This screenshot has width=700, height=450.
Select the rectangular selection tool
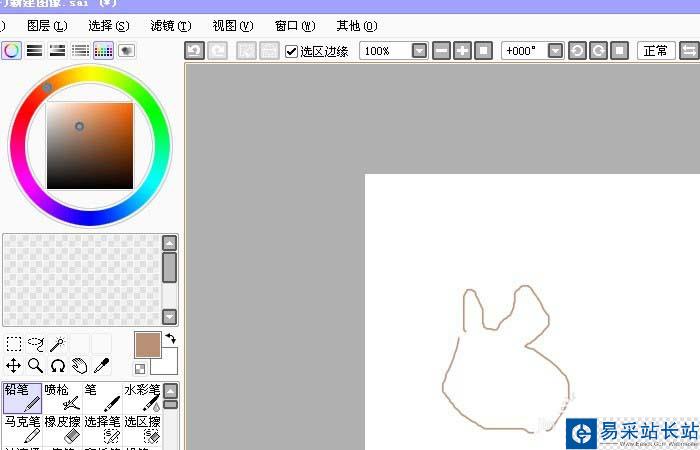(14, 344)
